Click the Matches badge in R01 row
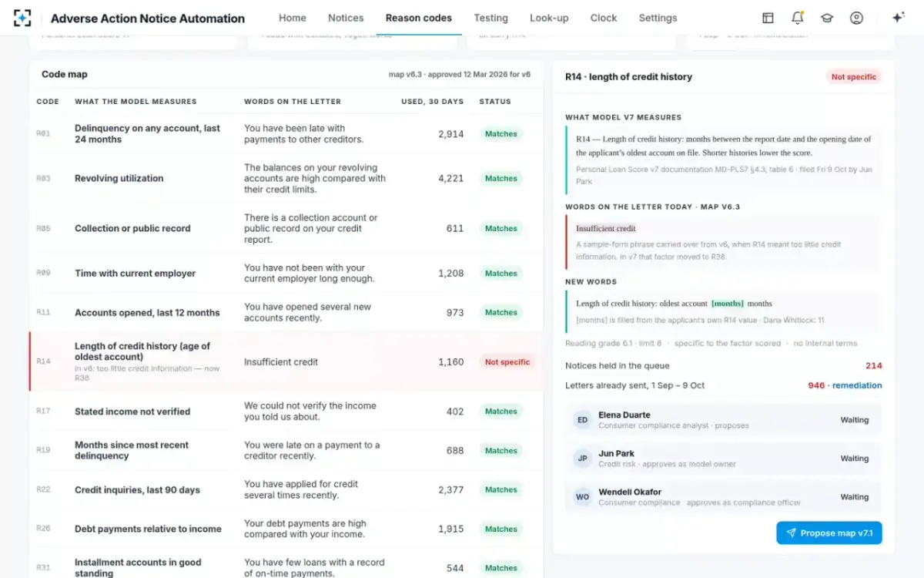The image size is (924, 578). (x=501, y=134)
